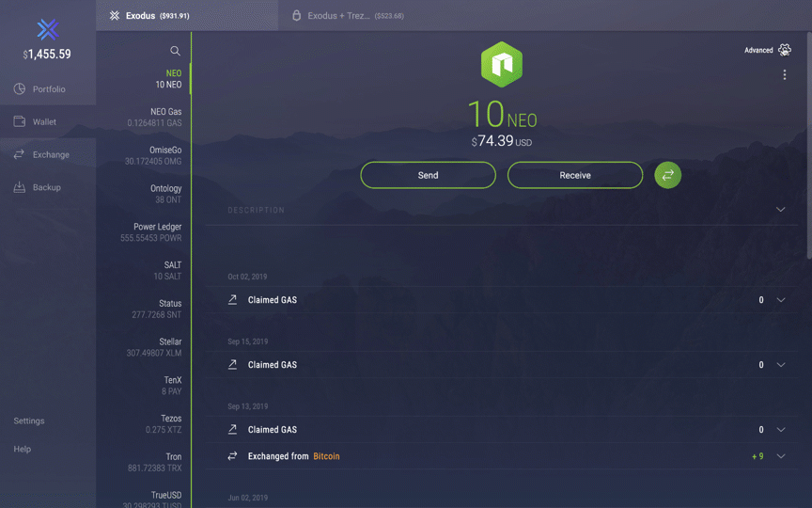The image size is (812, 508).
Task: Select the Wallet icon in the sidebar
Action: pos(19,121)
